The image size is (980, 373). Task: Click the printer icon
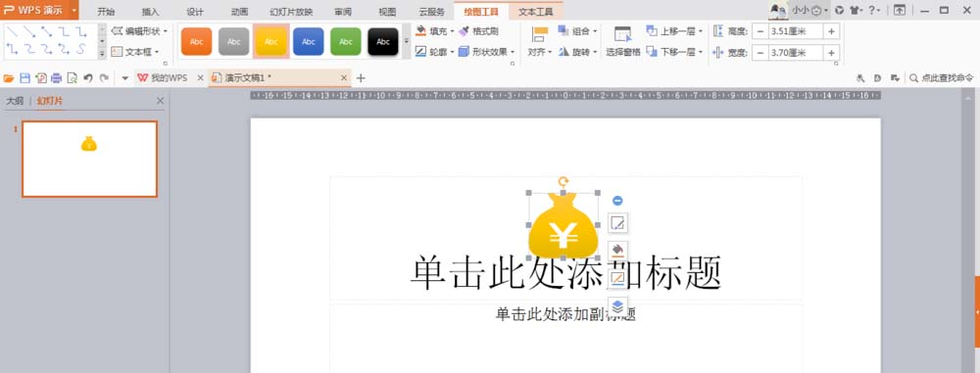click(x=57, y=78)
